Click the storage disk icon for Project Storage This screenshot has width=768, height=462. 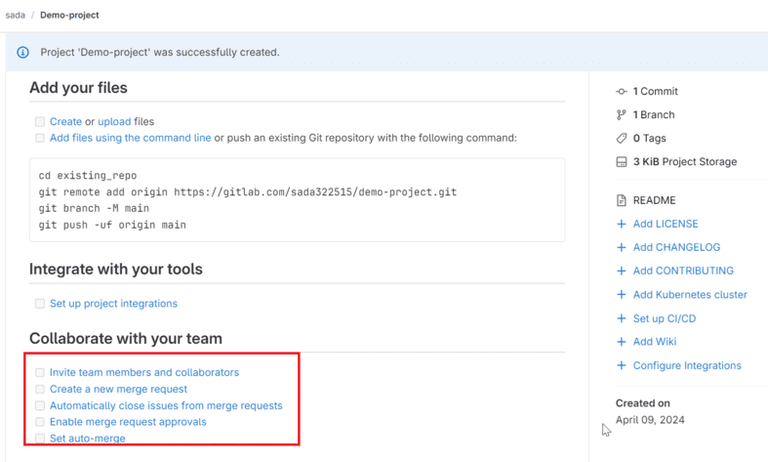(621, 162)
